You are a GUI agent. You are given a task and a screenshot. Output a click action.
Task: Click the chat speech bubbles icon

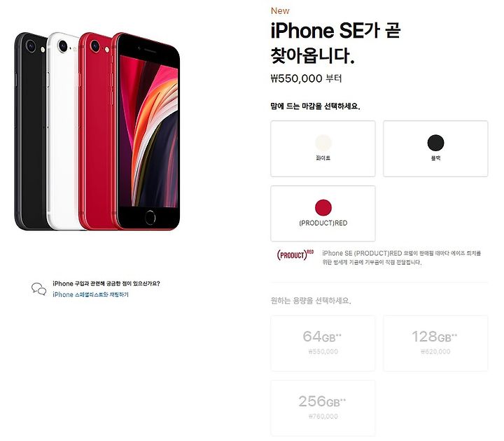39,289
